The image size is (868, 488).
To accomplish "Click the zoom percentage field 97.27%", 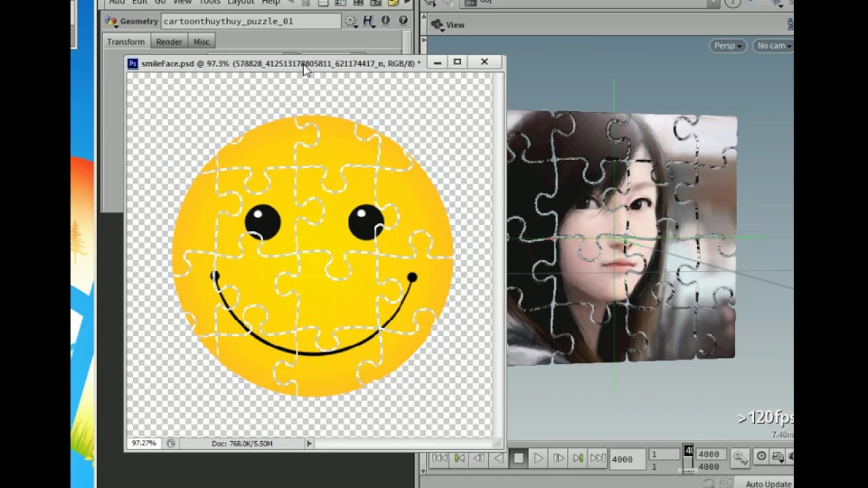I will (144, 443).
